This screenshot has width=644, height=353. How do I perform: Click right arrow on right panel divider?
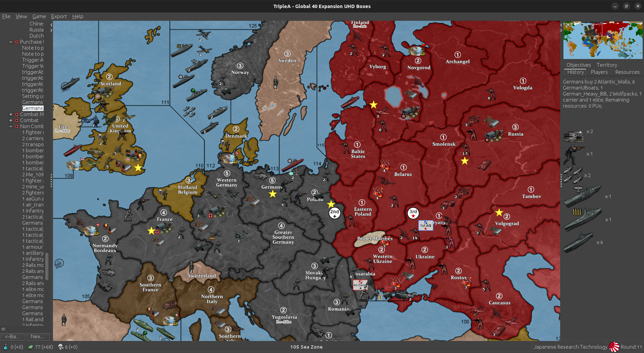(561, 30)
